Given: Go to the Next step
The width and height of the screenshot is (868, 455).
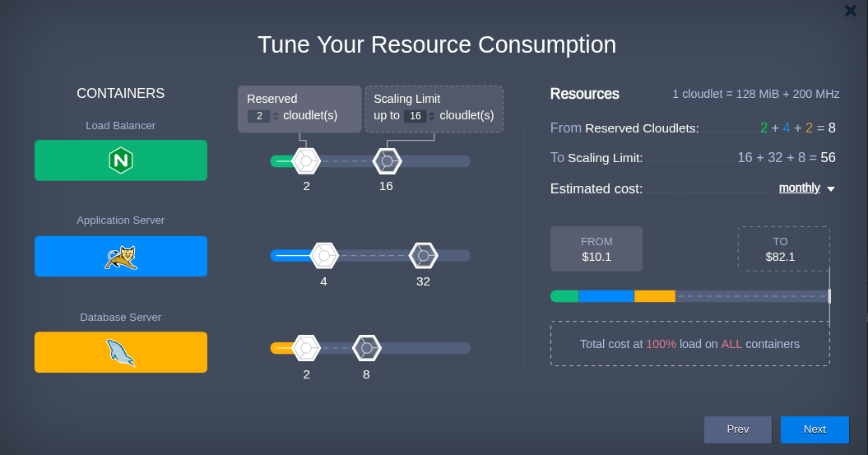Looking at the screenshot, I should [x=815, y=429].
